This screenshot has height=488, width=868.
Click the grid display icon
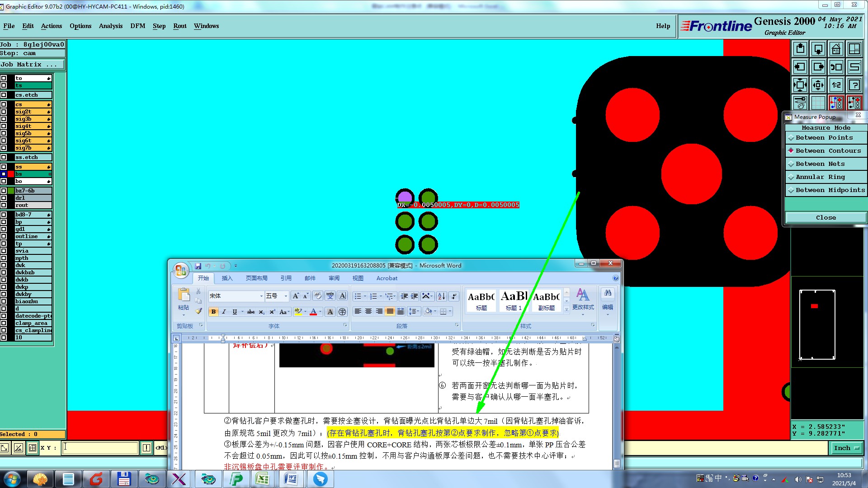(818, 103)
